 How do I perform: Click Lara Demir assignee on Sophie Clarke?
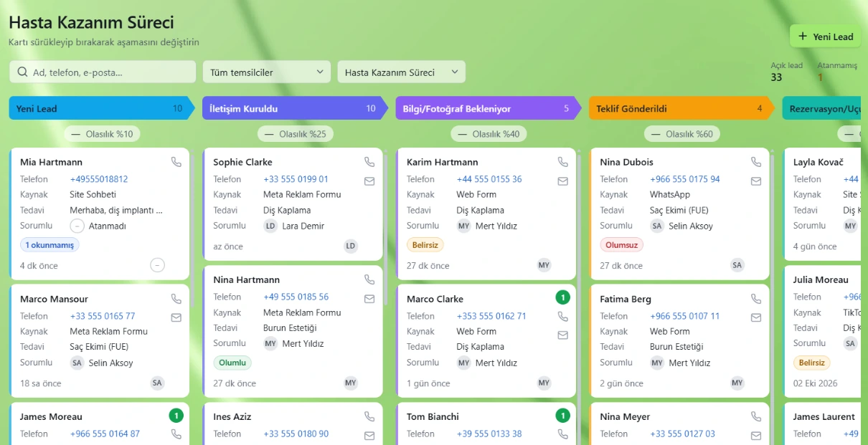[x=294, y=226]
